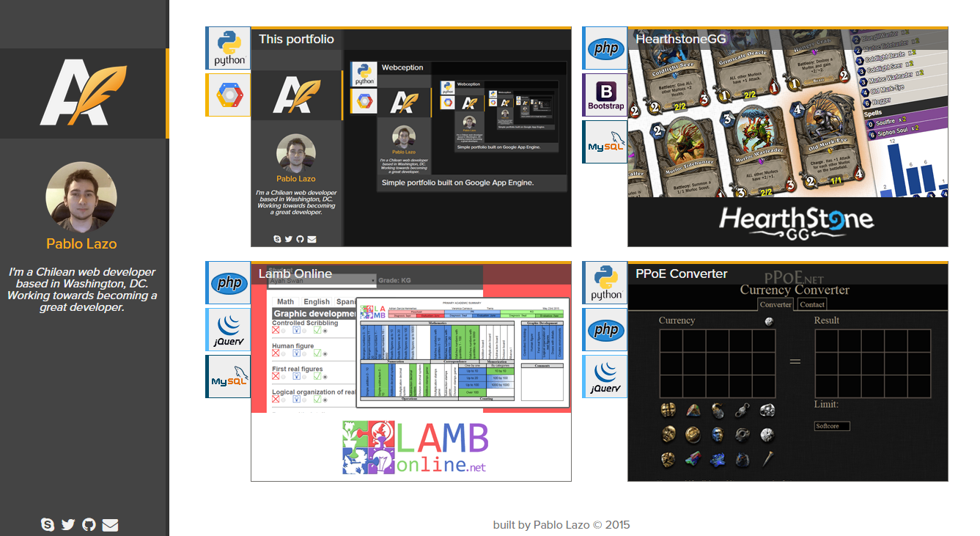Select the jQuery icon beside PPoE Converter
The image size is (980, 536).
605,377
